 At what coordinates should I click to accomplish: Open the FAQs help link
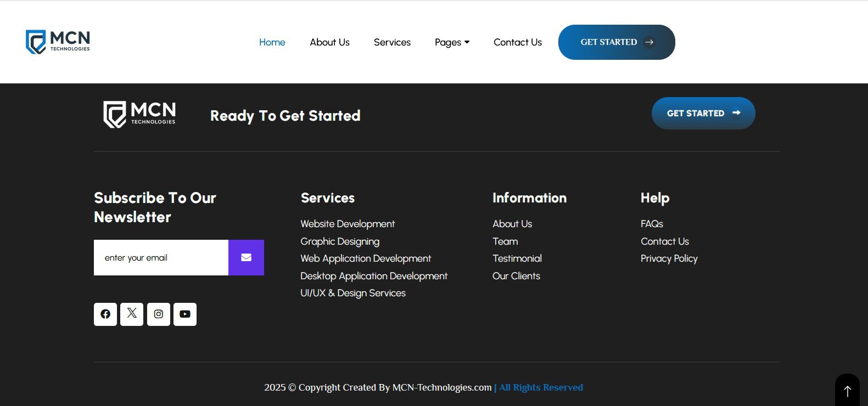[652, 224]
